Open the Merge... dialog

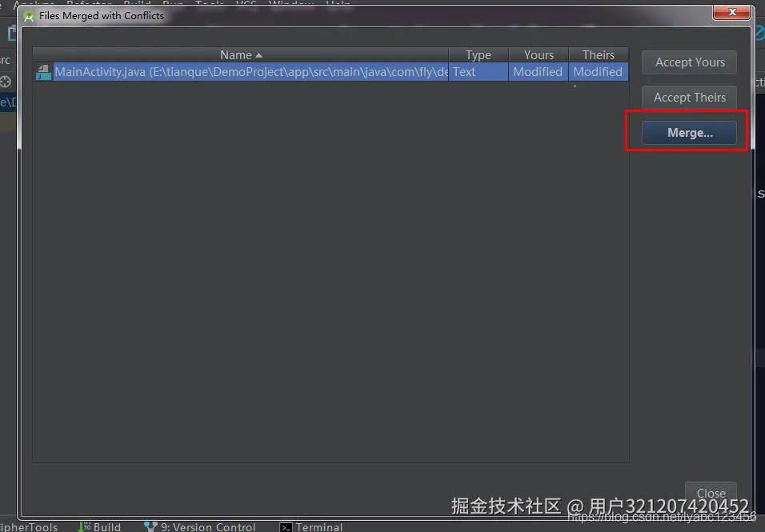pyautogui.click(x=689, y=133)
